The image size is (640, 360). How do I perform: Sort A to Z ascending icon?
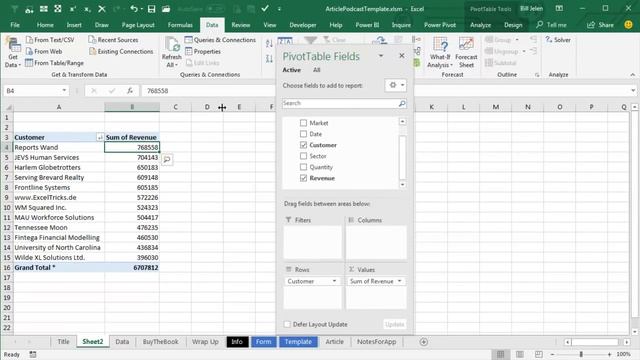[x=269, y=43]
